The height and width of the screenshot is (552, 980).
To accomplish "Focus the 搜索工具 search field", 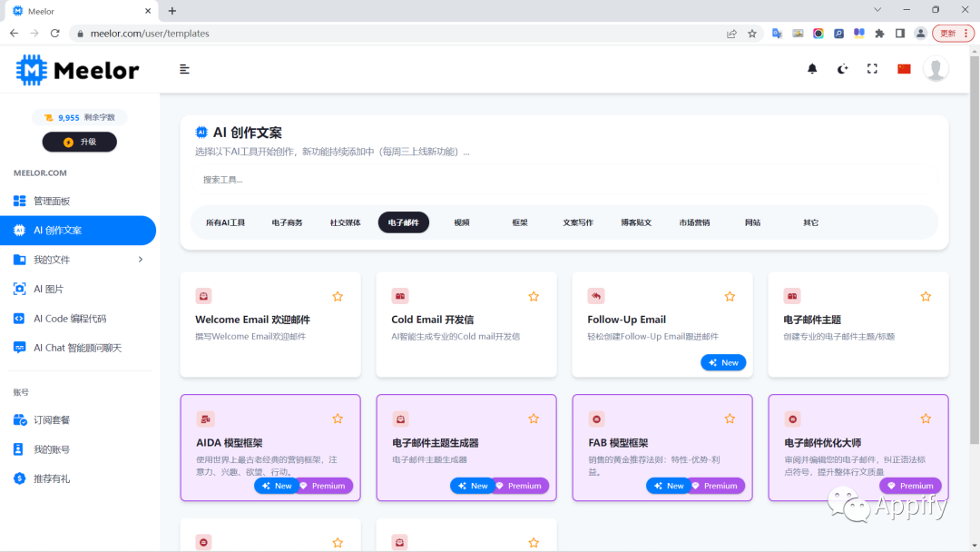I will click(563, 180).
